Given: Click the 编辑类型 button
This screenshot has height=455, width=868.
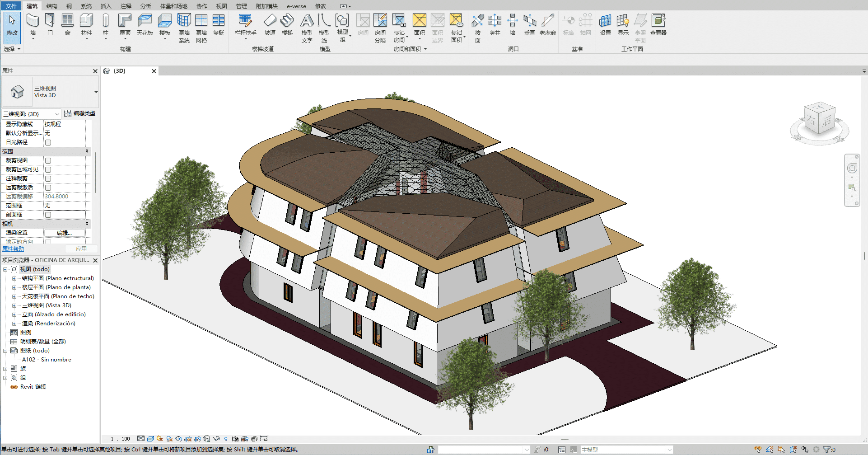Looking at the screenshot, I should pos(79,113).
